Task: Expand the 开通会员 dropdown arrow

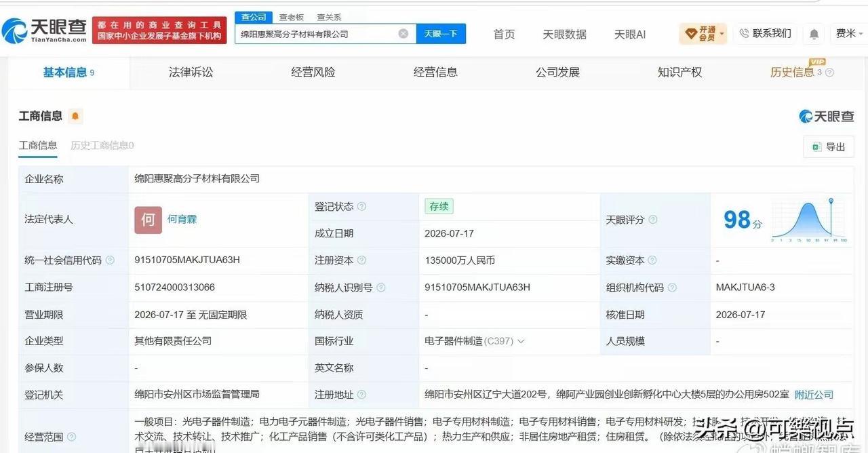Action: [722, 33]
